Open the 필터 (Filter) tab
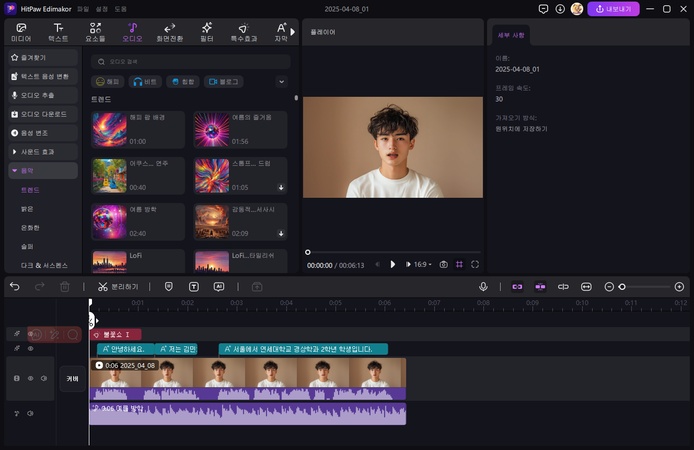 pyautogui.click(x=207, y=32)
